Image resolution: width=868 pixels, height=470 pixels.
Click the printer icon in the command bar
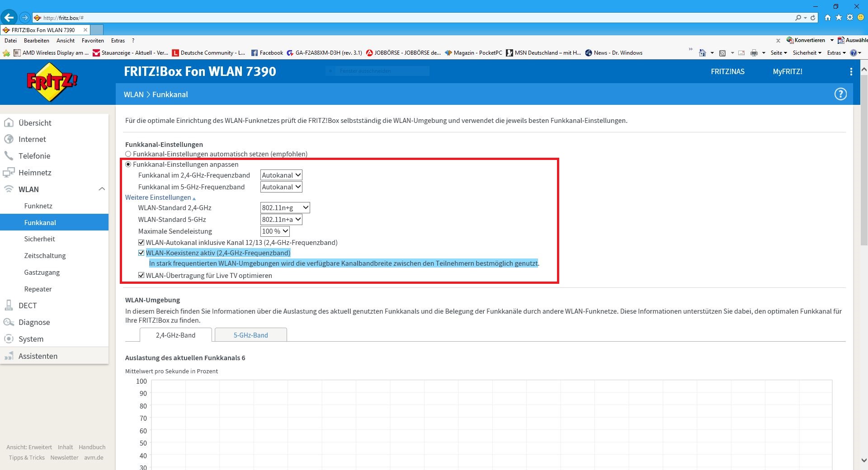[754, 53]
